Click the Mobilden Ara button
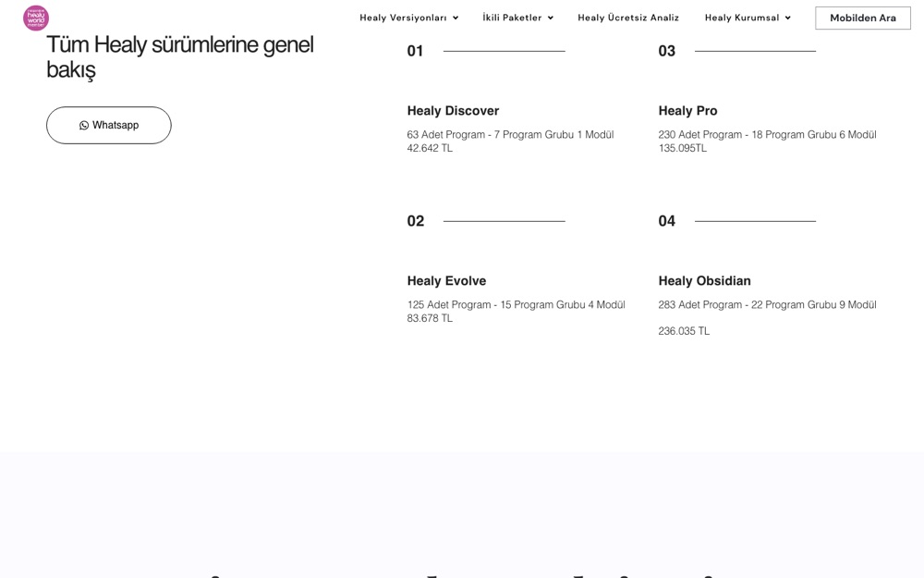 [863, 18]
